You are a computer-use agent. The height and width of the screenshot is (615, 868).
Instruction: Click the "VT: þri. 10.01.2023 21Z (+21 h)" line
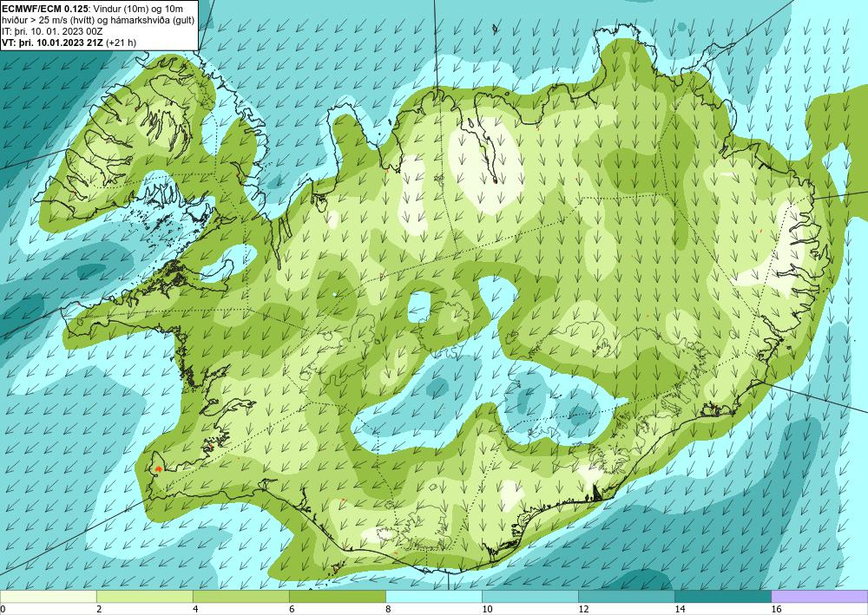point(69,43)
